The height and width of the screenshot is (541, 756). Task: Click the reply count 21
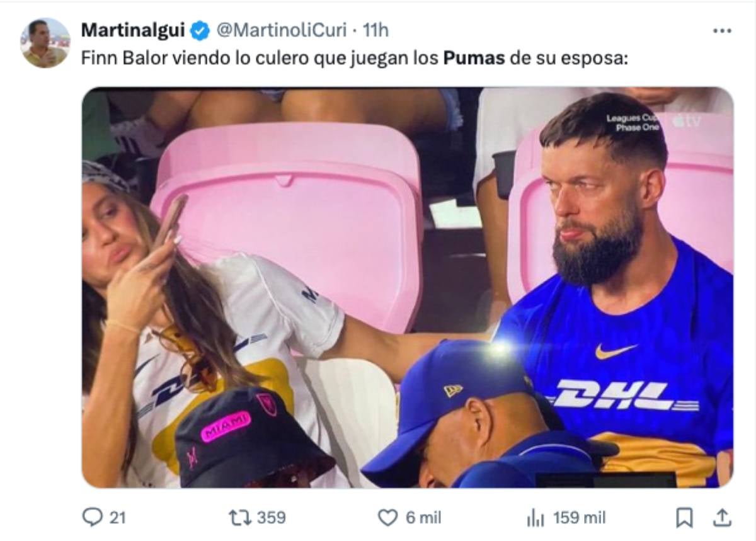pyautogui.click(x=118, y=518)
